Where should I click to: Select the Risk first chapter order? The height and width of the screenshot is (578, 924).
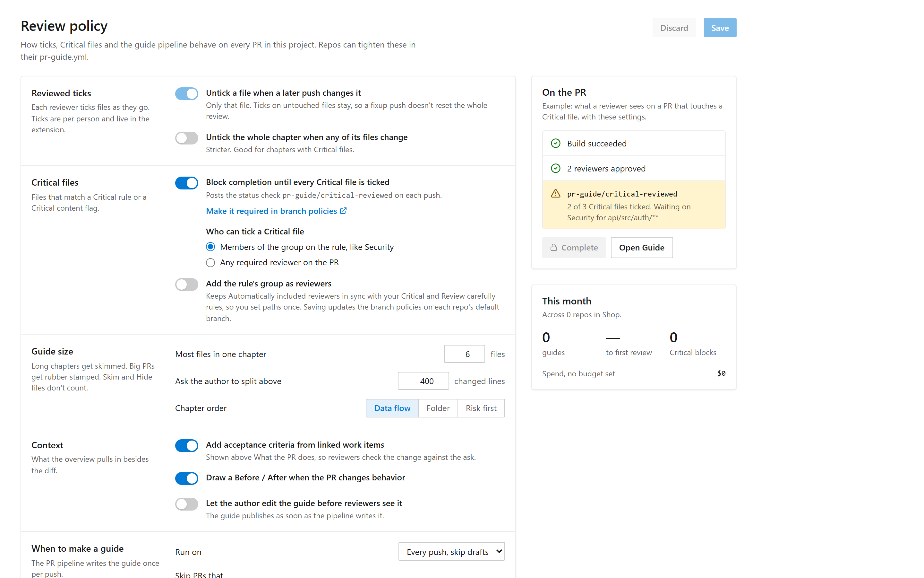click(481, 408)
